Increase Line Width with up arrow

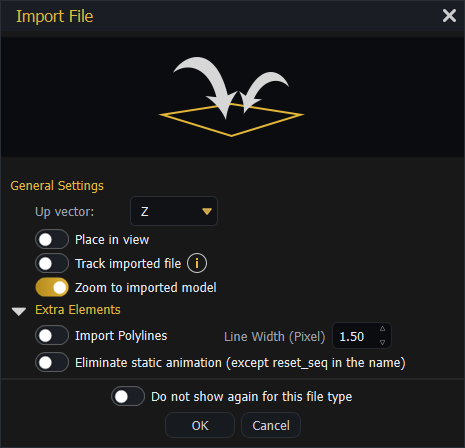pyautogui.click(x=382, y=329)
